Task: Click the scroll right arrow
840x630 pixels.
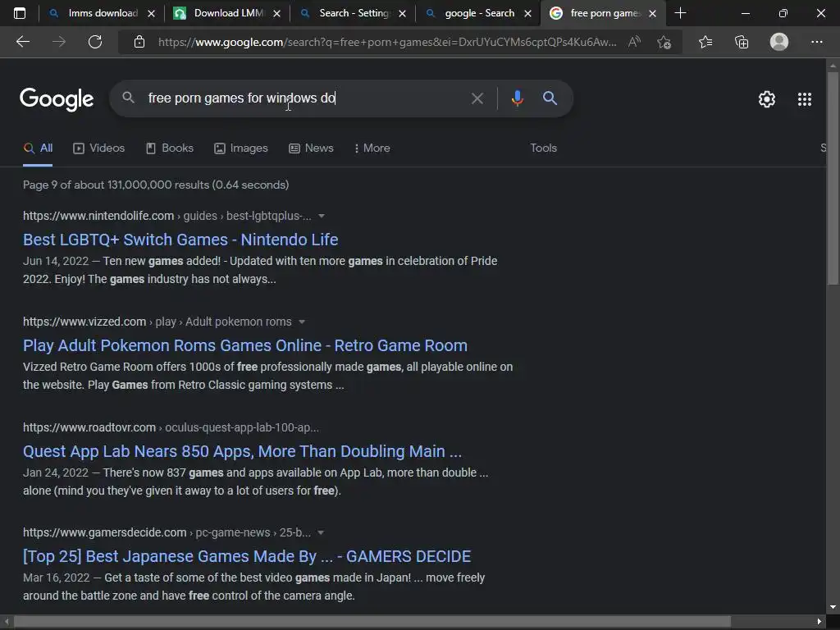Action: point(819,622)
